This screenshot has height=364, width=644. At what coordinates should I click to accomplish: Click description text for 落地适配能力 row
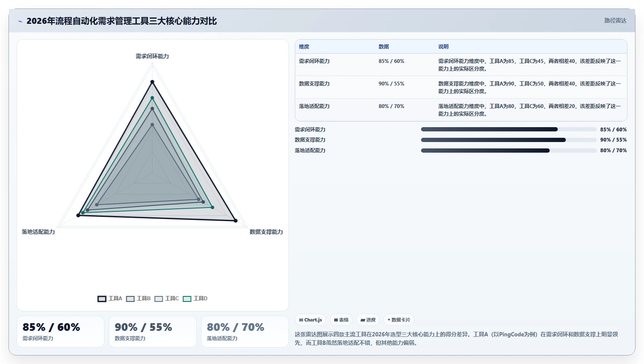pyautogui.click(x=530, y=110)
